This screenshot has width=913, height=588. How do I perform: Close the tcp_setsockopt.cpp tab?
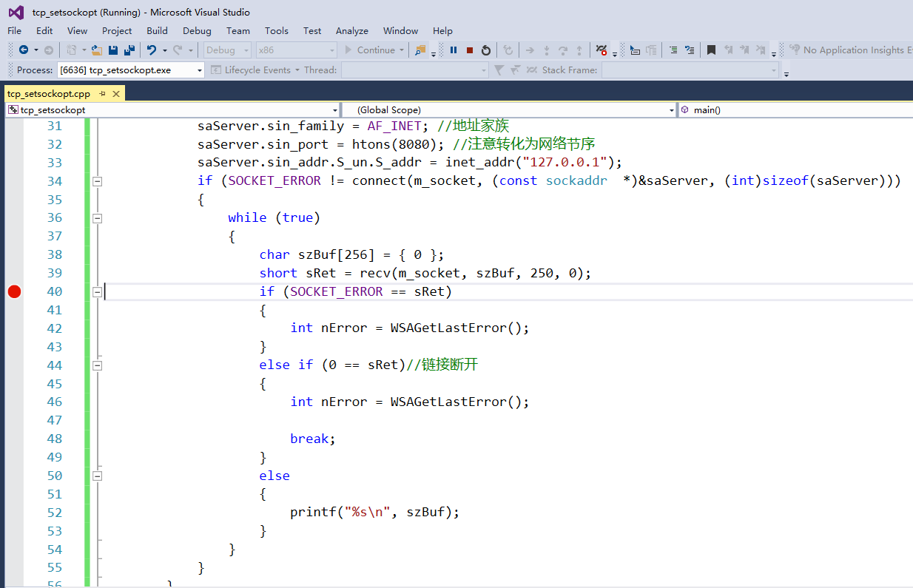point(115,94)
